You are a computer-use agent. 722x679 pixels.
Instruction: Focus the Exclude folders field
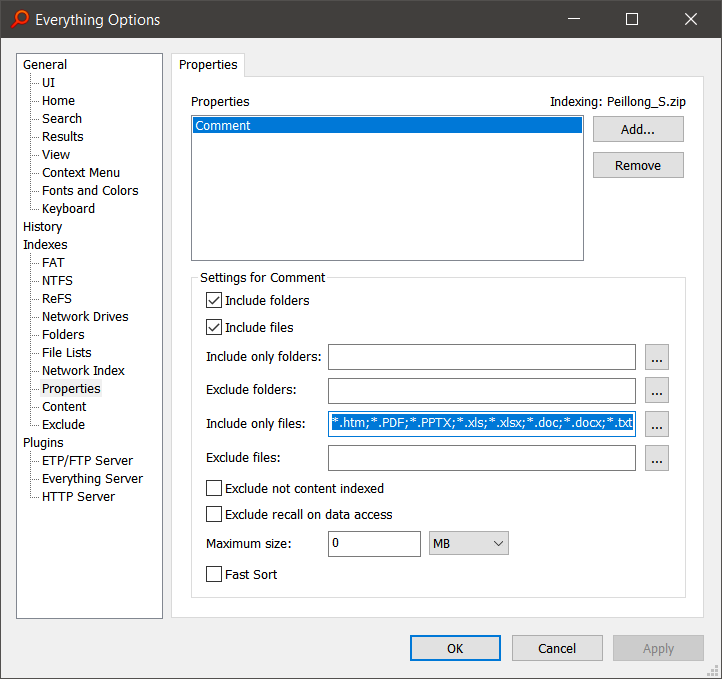pos(482,390)
